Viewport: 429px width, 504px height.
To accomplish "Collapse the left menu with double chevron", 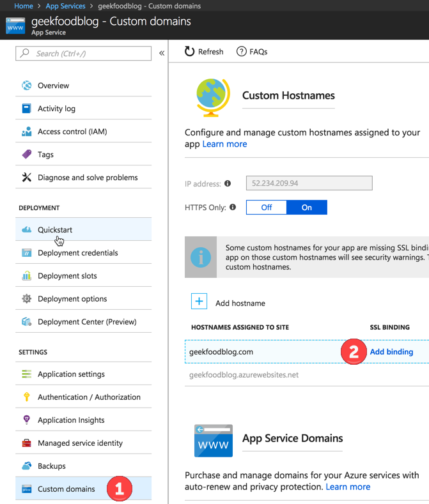I will coord(162,53).
